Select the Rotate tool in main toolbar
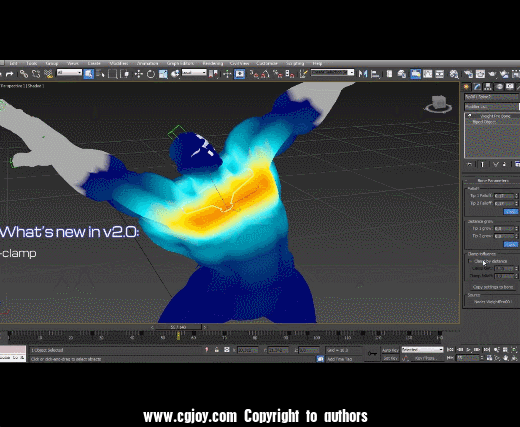This screenshot has height=427, width=520. coord(151,74)
